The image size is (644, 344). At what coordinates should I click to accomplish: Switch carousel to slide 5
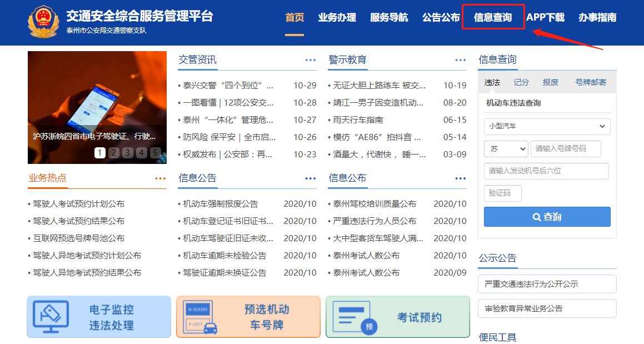155,153
